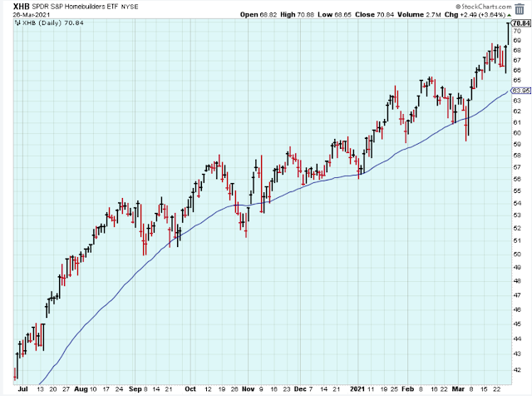
Task: Click the boxed 70.84 last price label
Action: (521, 23)
